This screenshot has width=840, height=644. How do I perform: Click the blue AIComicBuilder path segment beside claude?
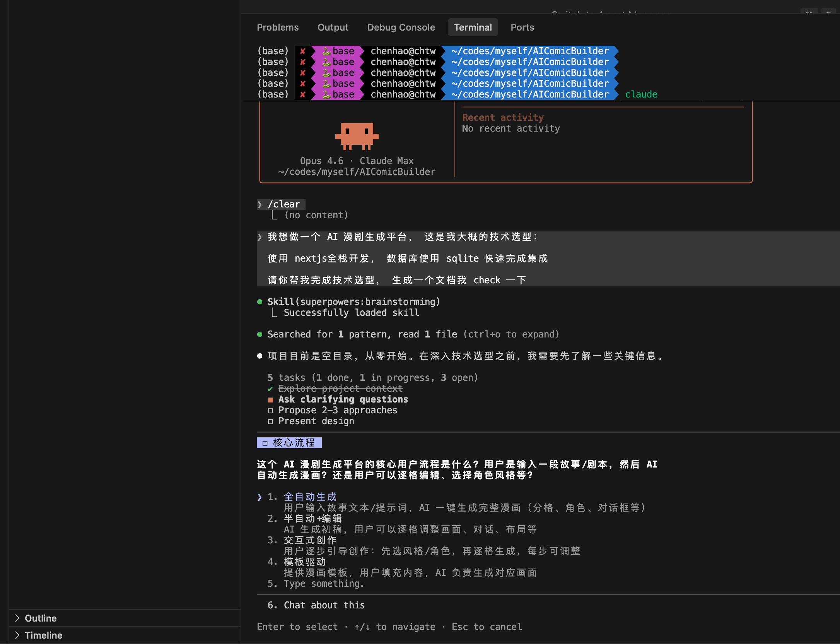tap(530, 94)
